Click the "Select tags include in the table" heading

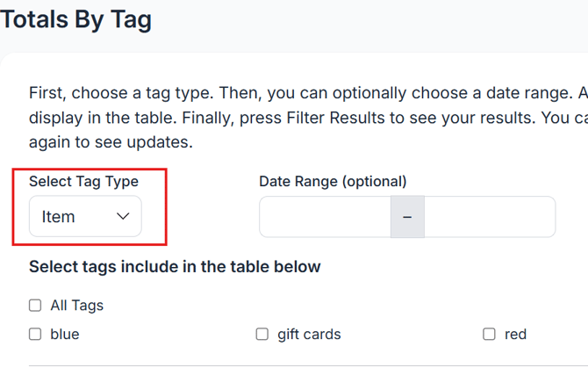pos(175,266)
